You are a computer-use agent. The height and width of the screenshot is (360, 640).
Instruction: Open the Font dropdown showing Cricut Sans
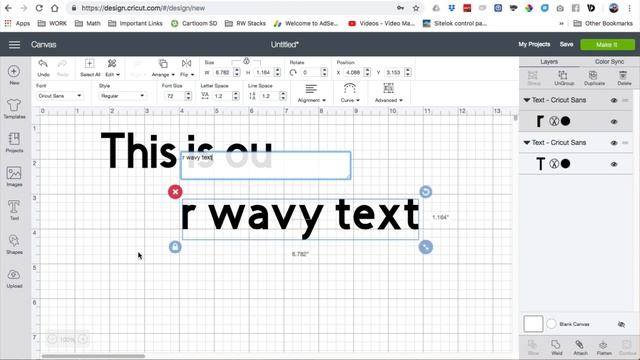pos(60,96)
